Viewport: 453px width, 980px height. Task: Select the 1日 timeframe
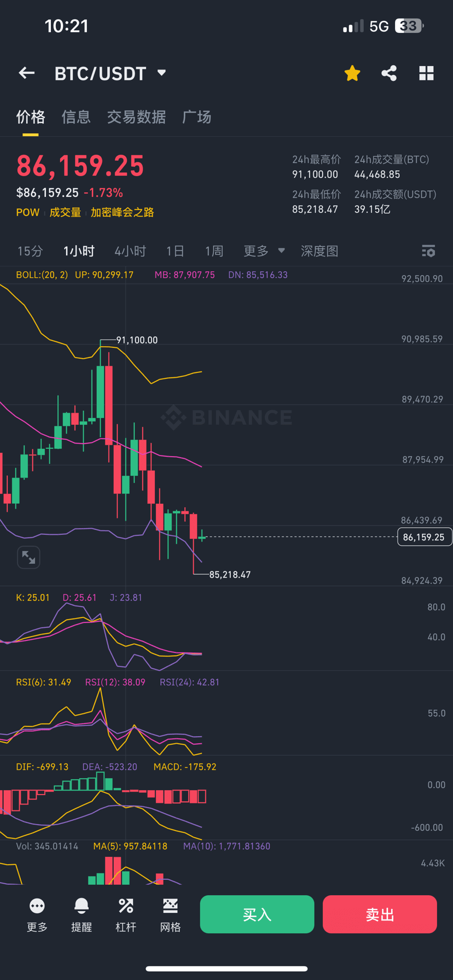[x=175, y=251]
